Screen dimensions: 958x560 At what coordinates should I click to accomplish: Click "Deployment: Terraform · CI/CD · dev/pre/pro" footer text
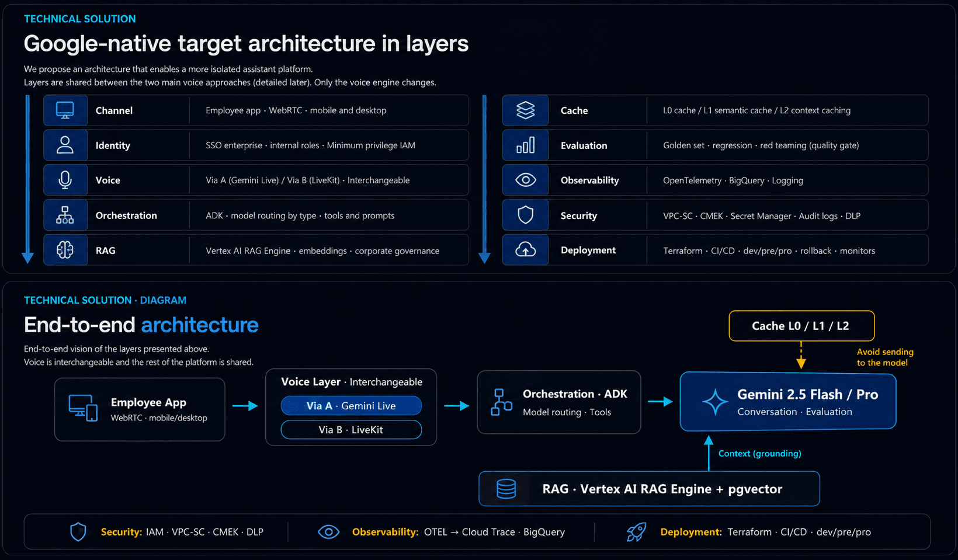[766, 532]
